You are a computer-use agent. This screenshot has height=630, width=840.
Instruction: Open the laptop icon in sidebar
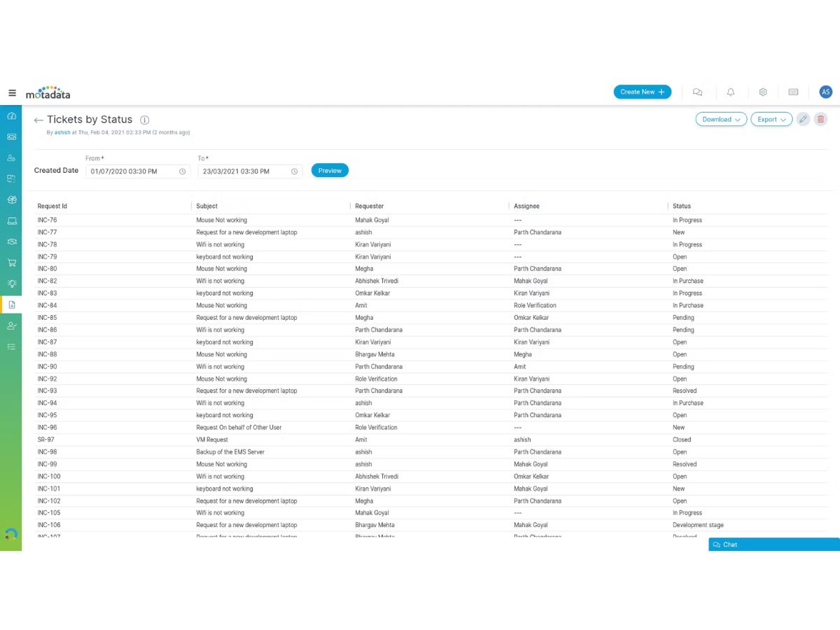[x=11, y=220]
